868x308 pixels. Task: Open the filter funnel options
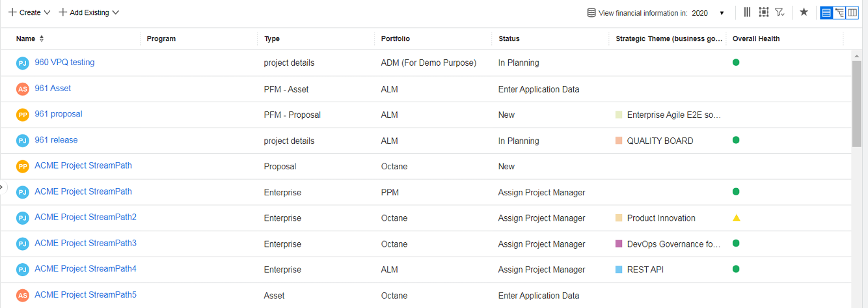780,12
